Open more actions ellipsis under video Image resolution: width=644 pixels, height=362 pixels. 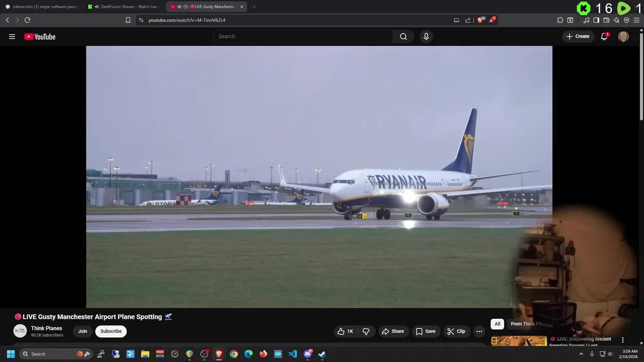tap(479, 331)
